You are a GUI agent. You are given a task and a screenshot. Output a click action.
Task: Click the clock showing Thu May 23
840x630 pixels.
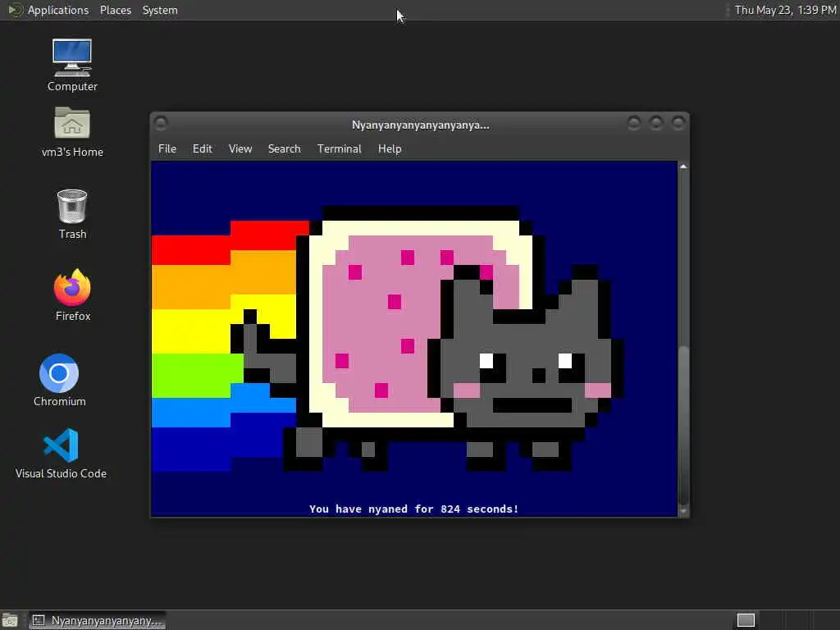point(785,10)
